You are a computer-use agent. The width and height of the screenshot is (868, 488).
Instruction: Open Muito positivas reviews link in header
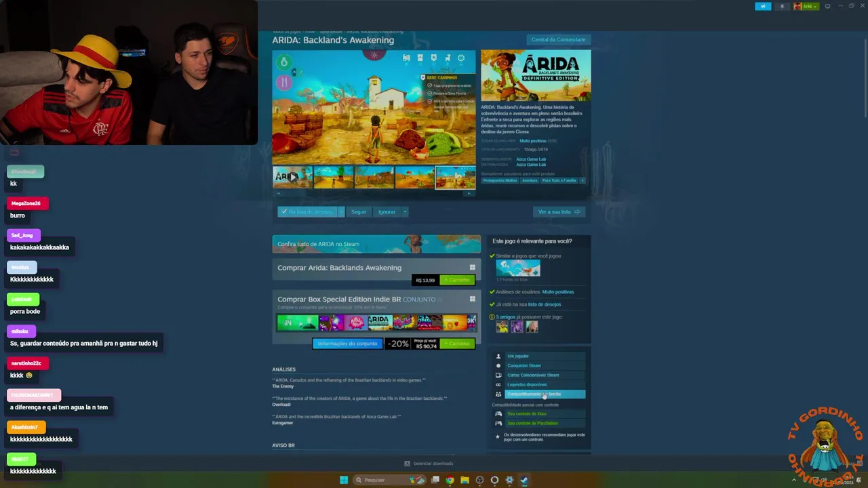pyautogui.click(x=533, y=141)
